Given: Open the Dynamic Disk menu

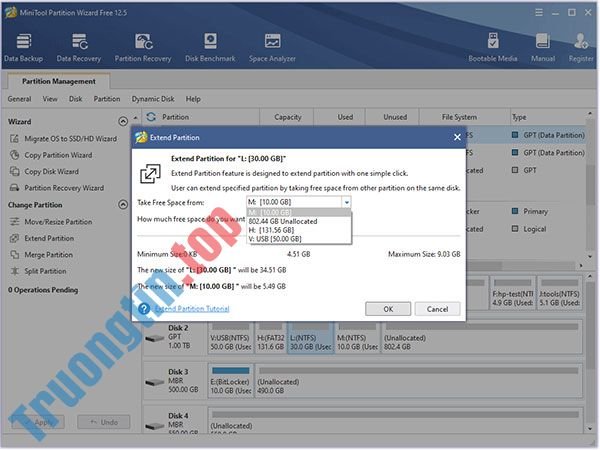Looking at the screenshot, I should coord(153,99).
